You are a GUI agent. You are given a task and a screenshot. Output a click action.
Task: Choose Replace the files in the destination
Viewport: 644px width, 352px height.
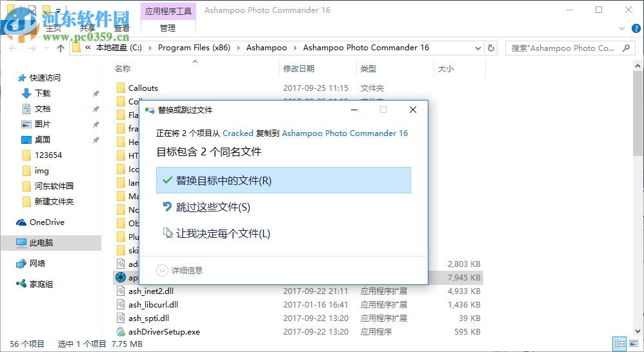[x=283, y=180]
